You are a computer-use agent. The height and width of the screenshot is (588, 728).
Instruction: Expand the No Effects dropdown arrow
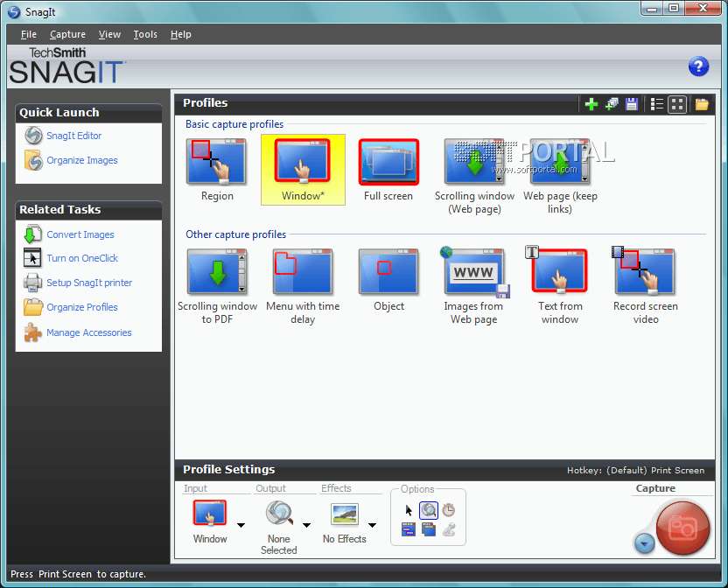[x=373, y=525]
